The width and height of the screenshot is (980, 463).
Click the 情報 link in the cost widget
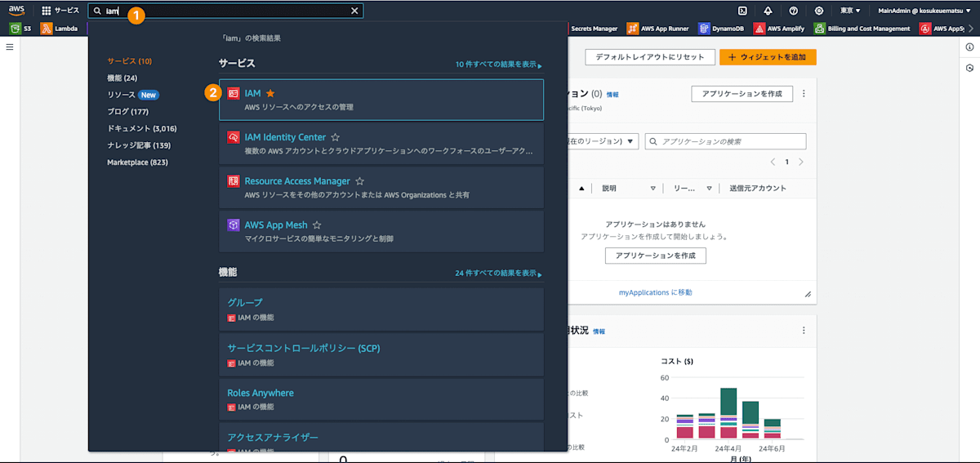pos(599,332)
